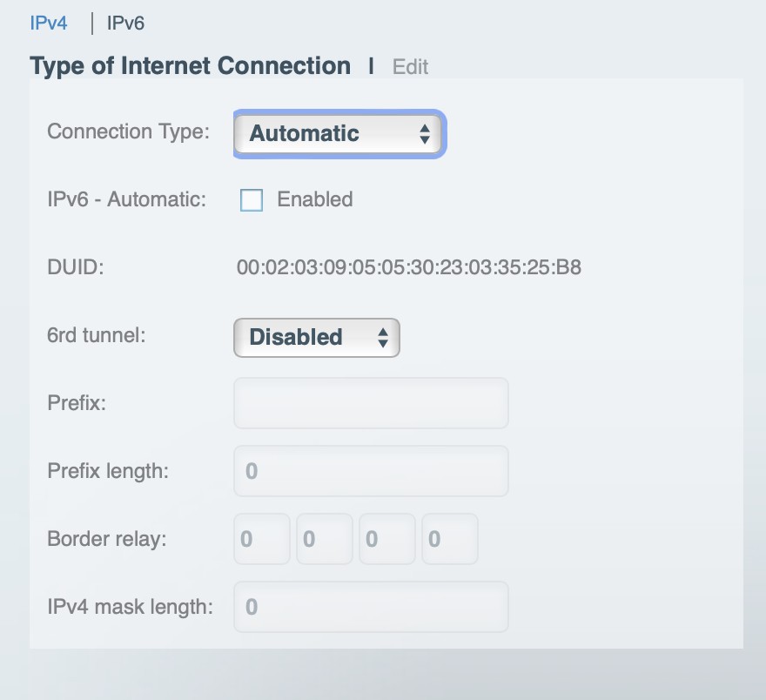
Task: Click the DUID address value
Action: [408, 267]
